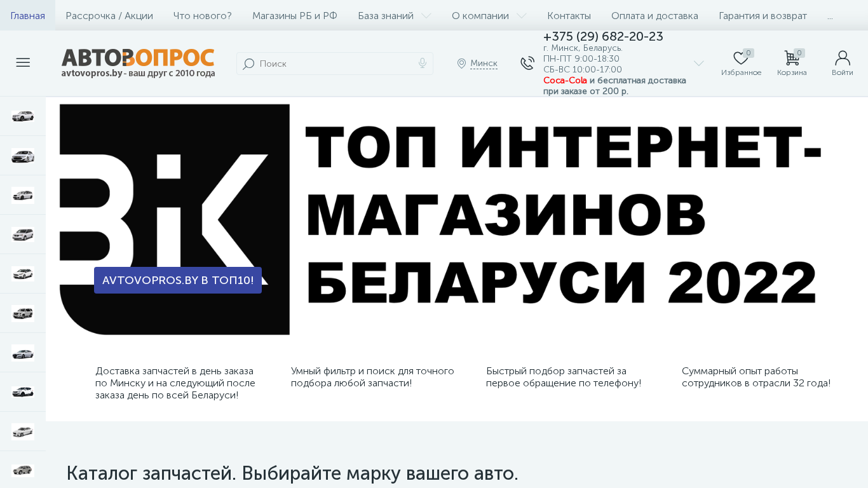Click the г. Минск, Беларусь address
868x488 pixels.
point(583,48)
